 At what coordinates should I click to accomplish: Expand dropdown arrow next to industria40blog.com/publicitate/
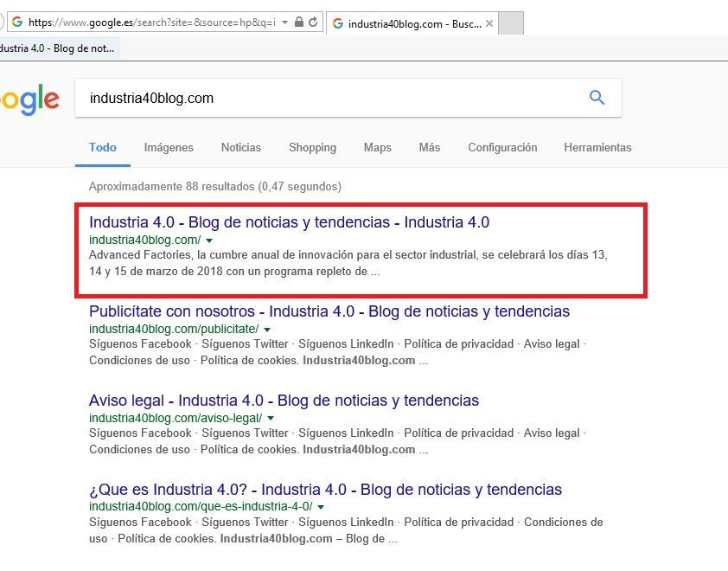tap(267, 330)
